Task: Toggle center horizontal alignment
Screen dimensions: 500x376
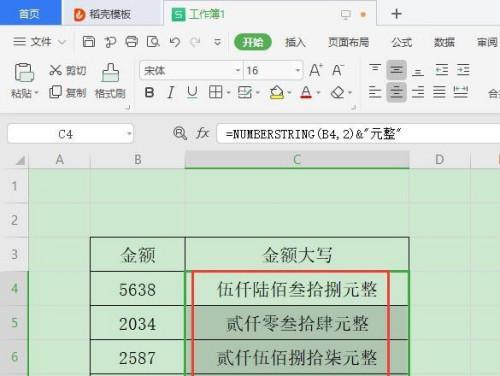Action: [396, 92]
